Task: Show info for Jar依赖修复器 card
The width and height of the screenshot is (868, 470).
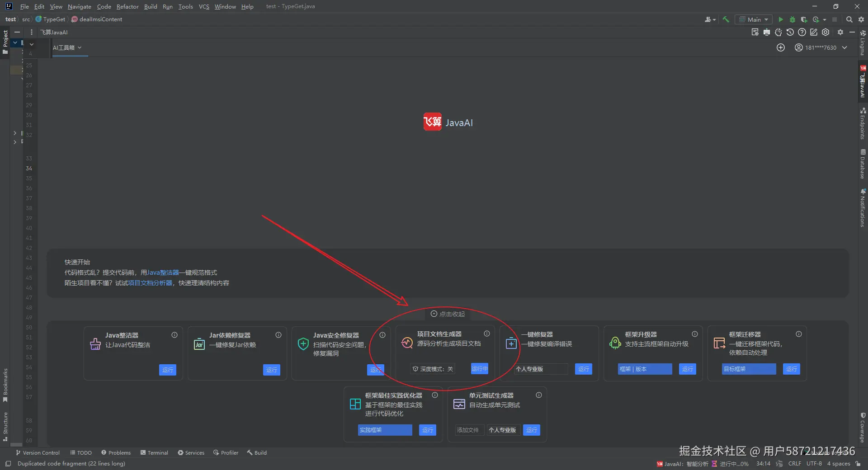Action: click(x=278, y=335)
